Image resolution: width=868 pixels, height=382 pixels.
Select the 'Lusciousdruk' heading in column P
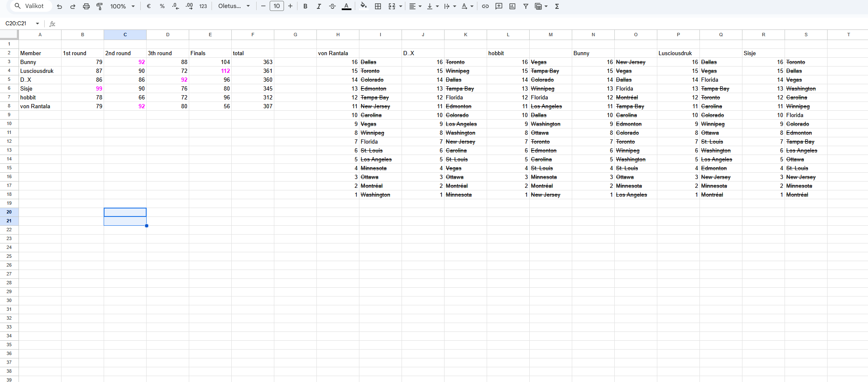[x=678, y=53]
